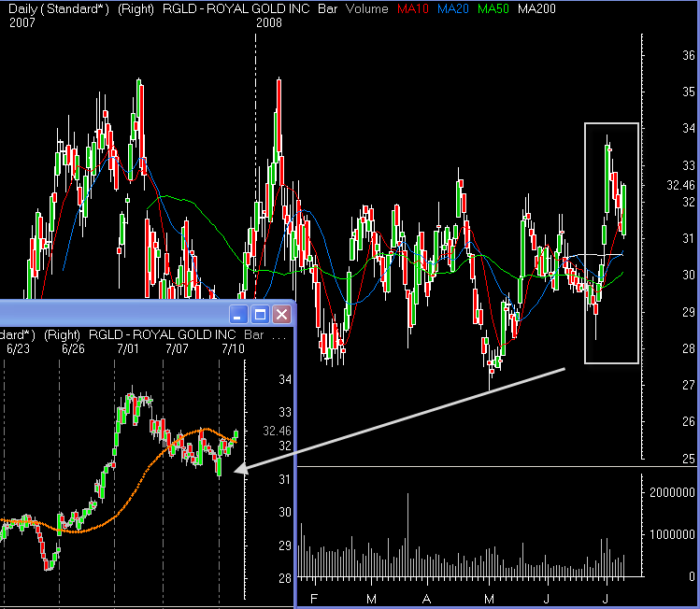Screen dimensions: 700x609
Task: Close the inset RGLD chart window
Action: [x=281, y=315]
